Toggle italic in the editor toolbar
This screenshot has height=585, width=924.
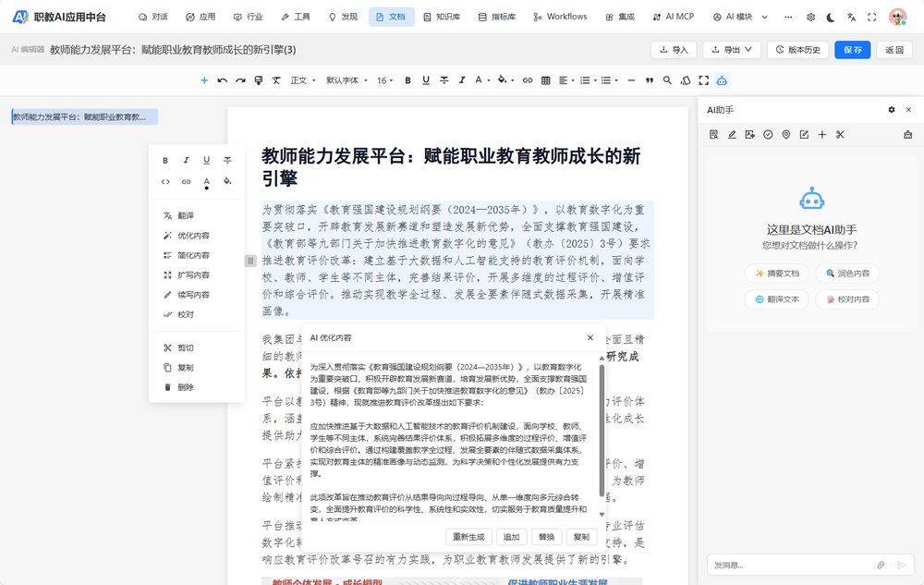click(x=462, y=80)
